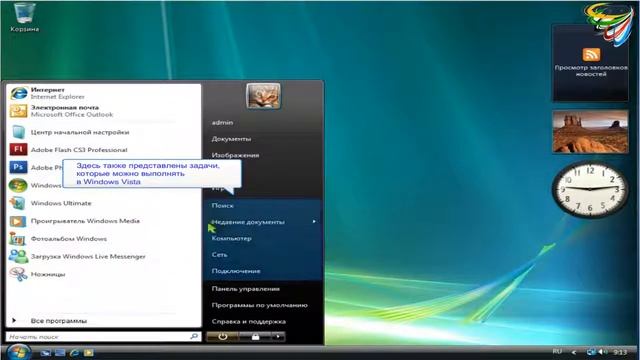
Task: Expand Недавние документы submenu
Action: 263,222
